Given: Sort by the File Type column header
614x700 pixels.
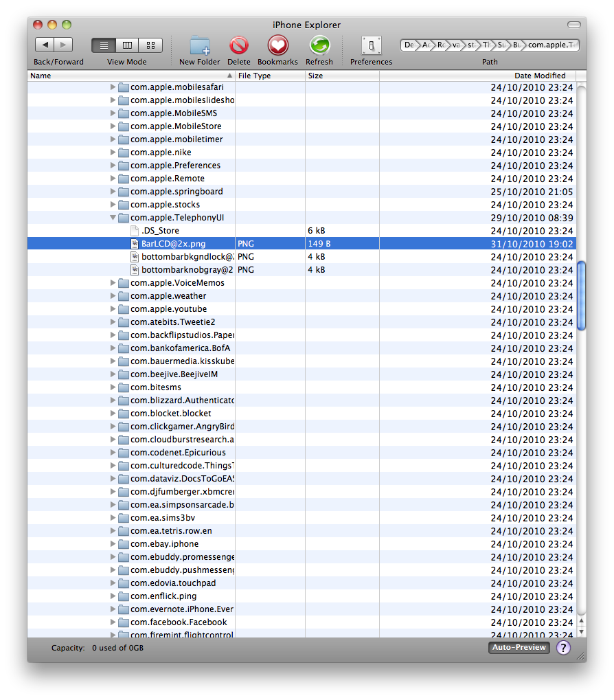Looking at the screenshot, I should tap(270, 76).
